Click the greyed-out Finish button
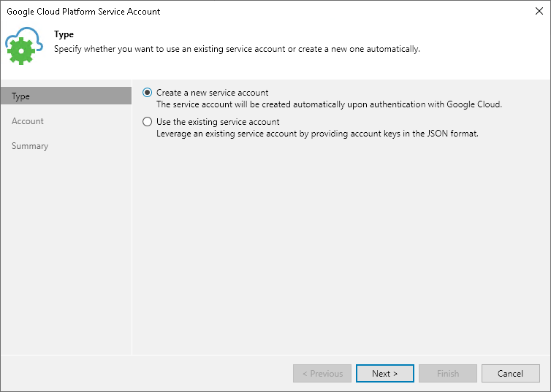This screenshot has width=551, height=392. [448, 374]
